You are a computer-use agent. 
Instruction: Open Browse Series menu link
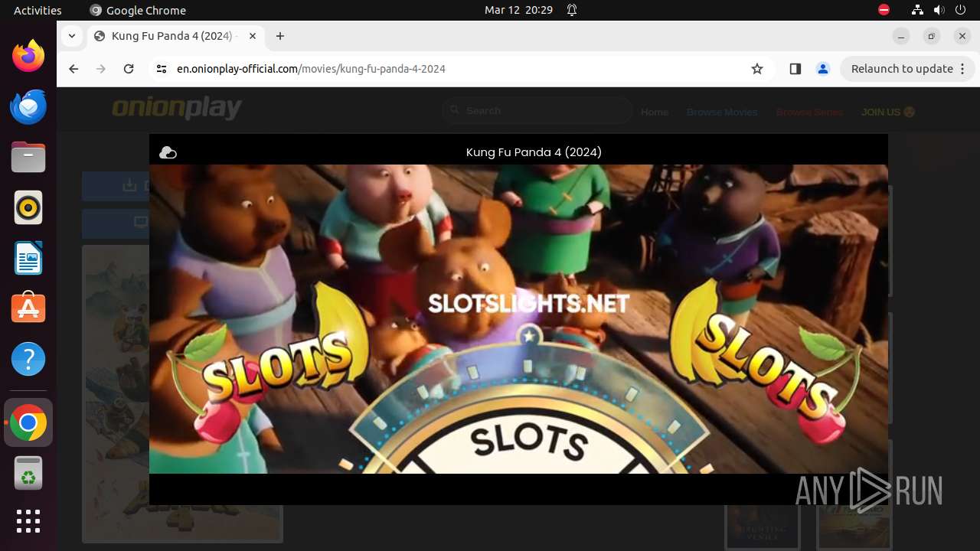(809, 112)
